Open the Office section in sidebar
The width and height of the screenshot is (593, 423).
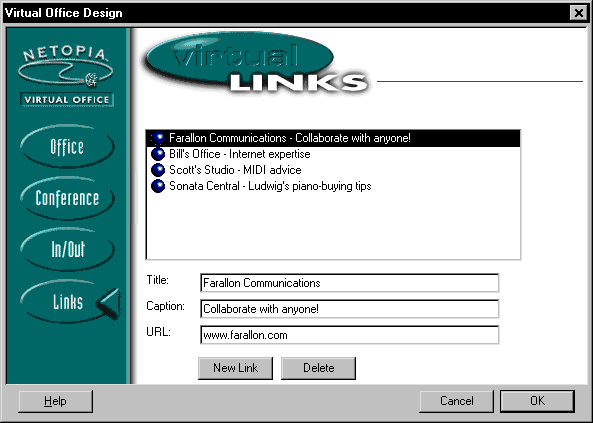pyautogui.click(x=67, y=146)
